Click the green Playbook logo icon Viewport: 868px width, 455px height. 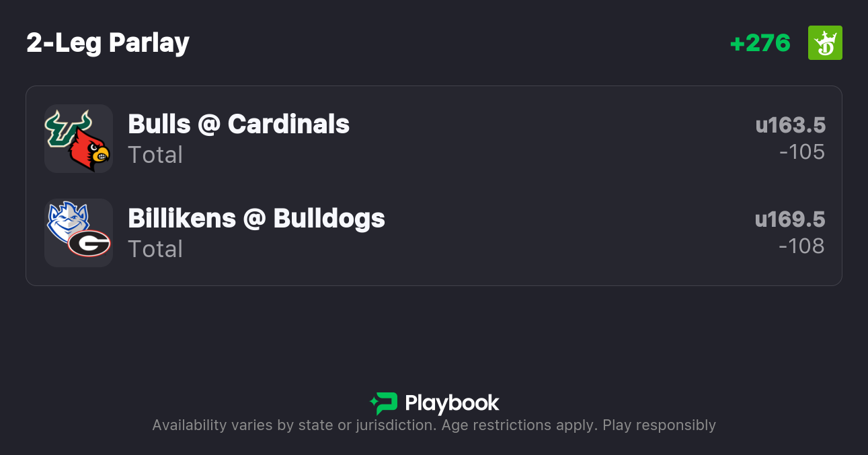384,403
